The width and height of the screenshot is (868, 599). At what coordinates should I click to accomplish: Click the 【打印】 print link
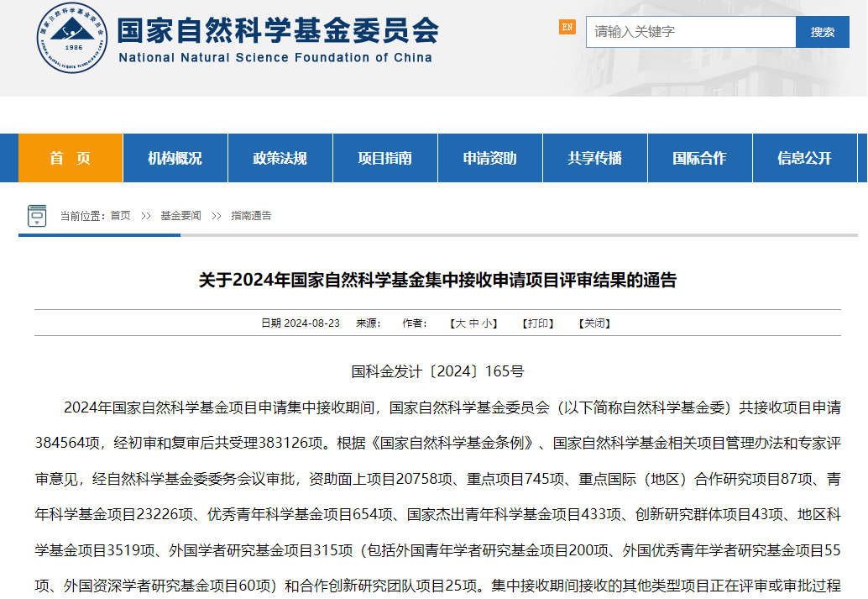538,323
